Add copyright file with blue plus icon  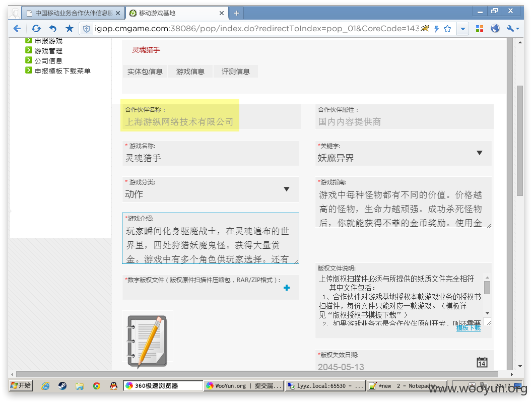click(x=287, y=288)
